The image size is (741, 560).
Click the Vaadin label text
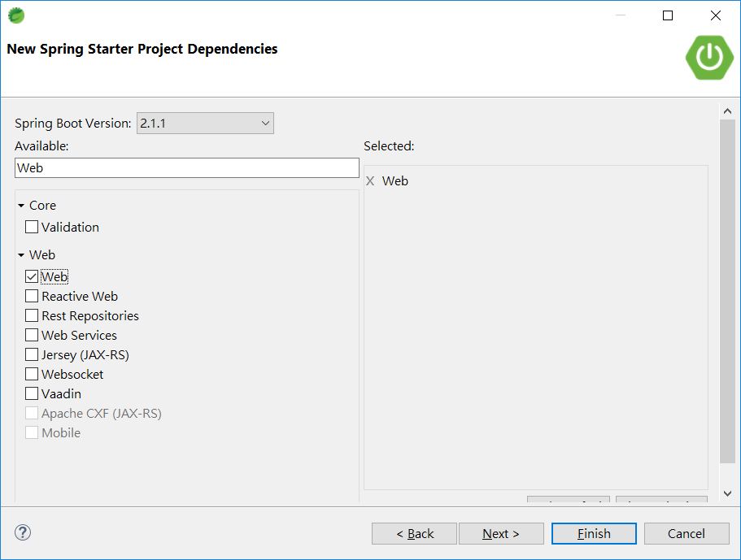point(61,394)
